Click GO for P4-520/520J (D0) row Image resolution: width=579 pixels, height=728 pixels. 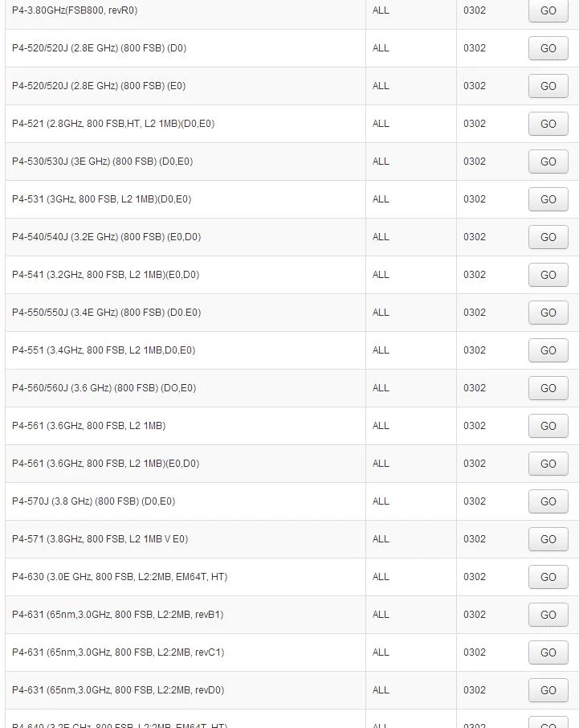pos(548,48)
